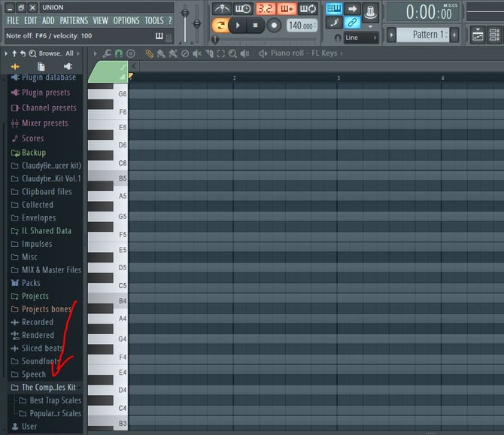The height and width of the screenshot is (435, 504).
Task: Toggle the 3.2.1 countdown before recording
Action: 265,9
